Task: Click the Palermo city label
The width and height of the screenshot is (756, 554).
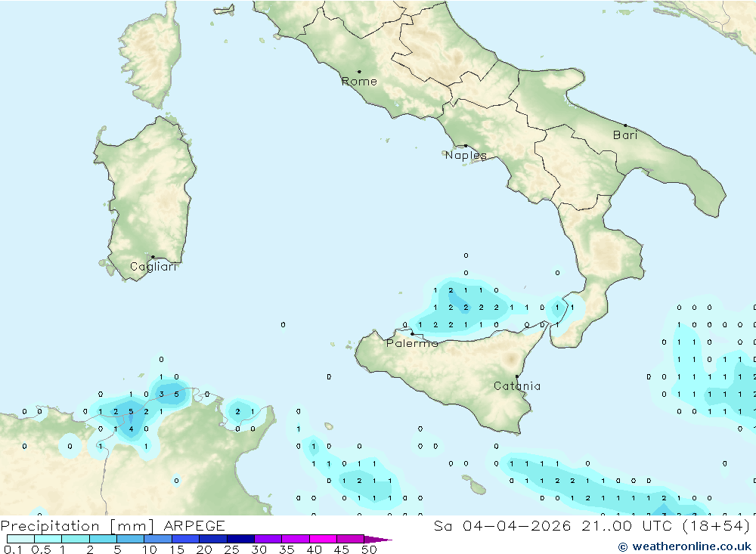Action: tap(412, 343)
